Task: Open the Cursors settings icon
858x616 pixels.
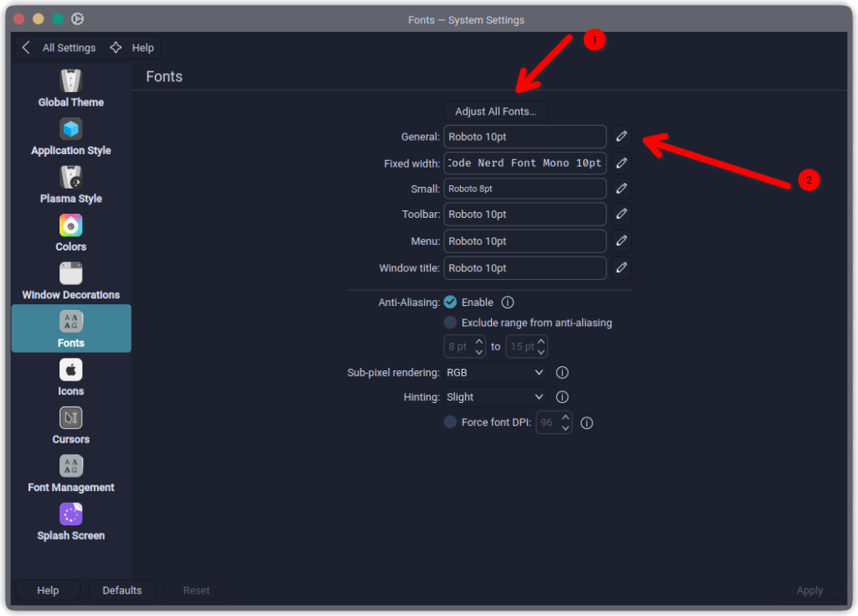Action: [70, 418]
